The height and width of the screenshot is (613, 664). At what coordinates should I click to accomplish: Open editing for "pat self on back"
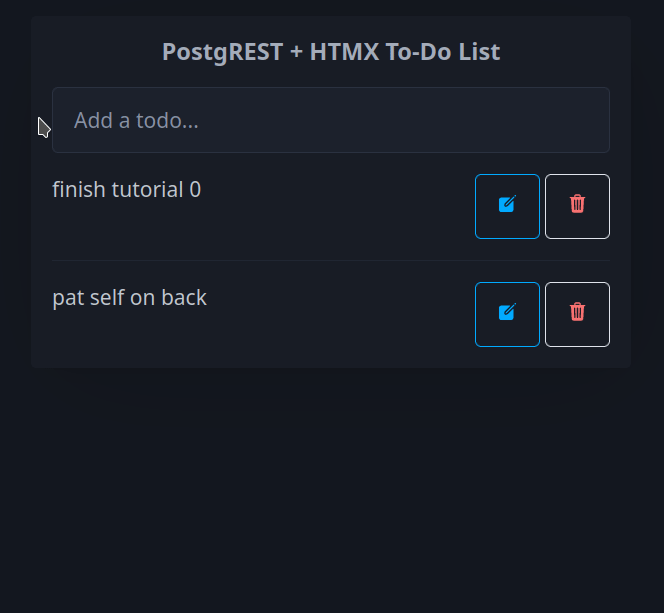click(507, 314)
